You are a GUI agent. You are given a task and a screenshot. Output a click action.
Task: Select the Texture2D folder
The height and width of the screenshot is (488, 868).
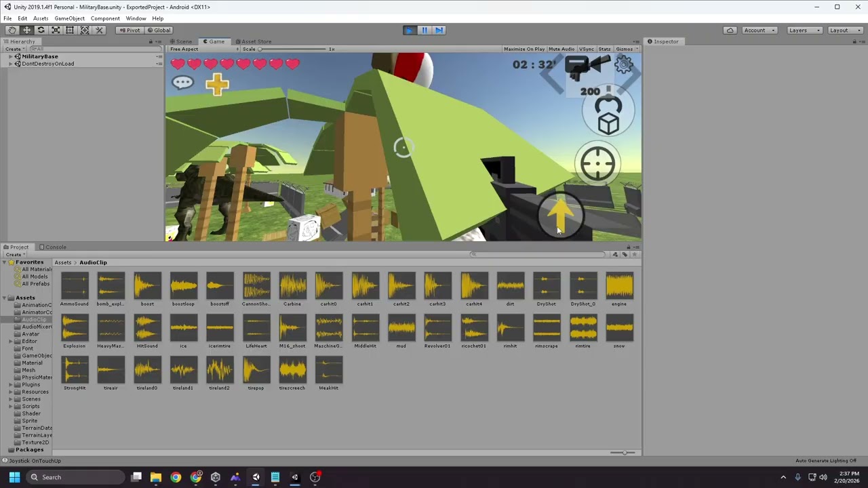coord(35,443)
